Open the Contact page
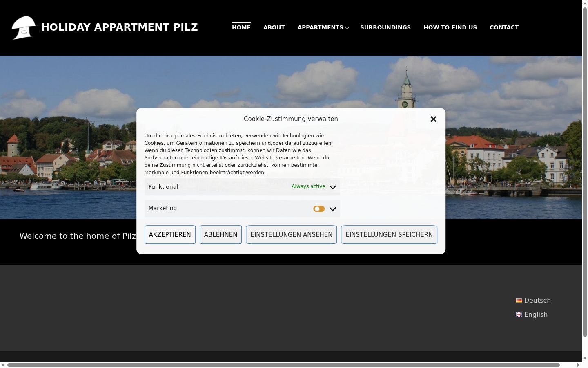Image resolution: width=588 pixels, height=368 pixels. [x=504, y=27]
